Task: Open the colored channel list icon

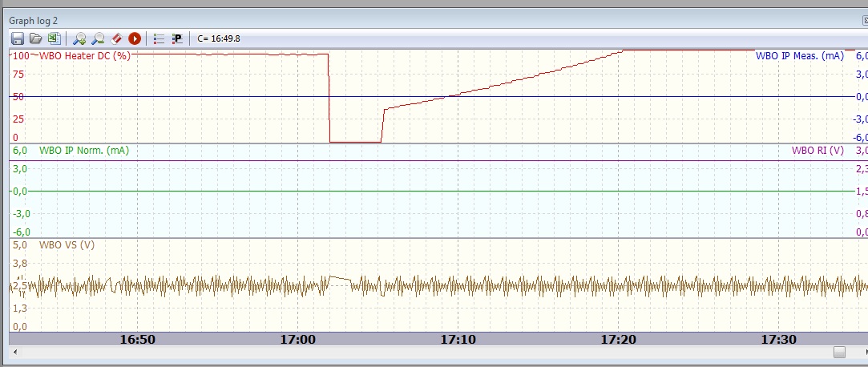Action: point(159,38)
